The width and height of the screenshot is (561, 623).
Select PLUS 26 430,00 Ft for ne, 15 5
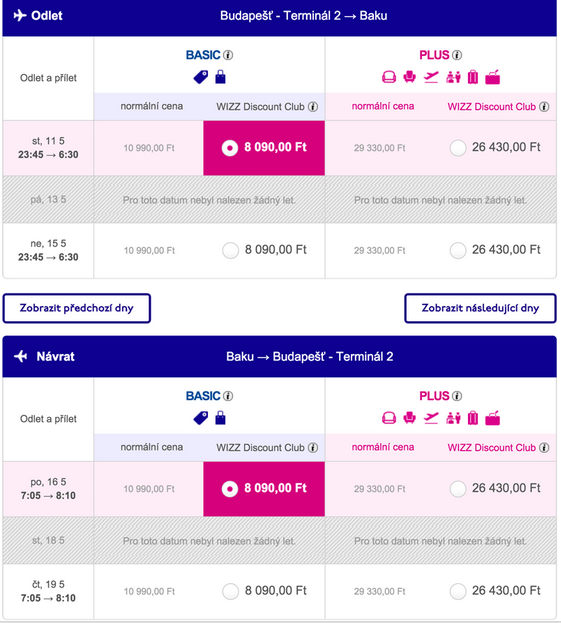[x=458, y=250]
